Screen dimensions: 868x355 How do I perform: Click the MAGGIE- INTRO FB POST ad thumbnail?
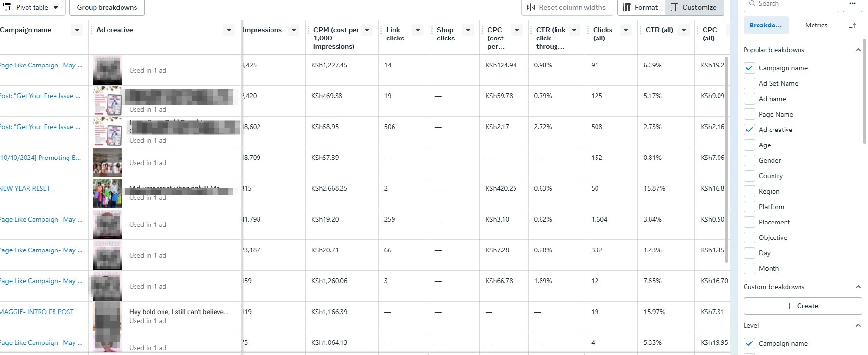[x=107, y=316]
